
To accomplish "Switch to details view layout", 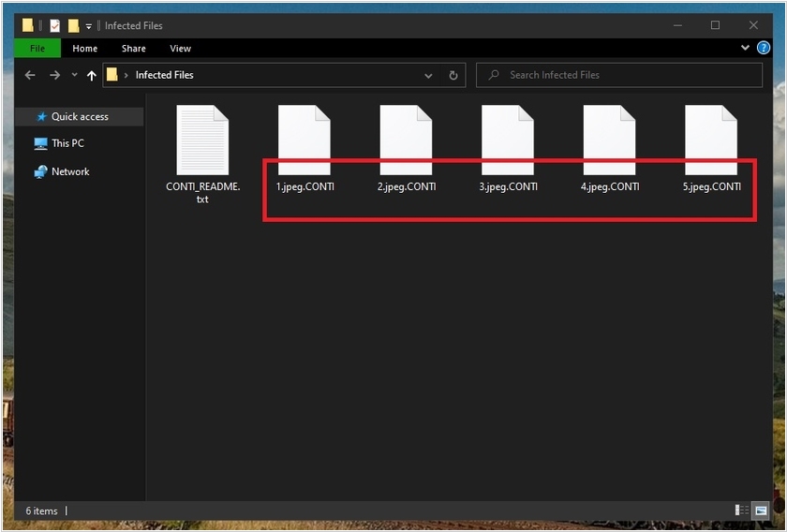I will pos(742,510).
